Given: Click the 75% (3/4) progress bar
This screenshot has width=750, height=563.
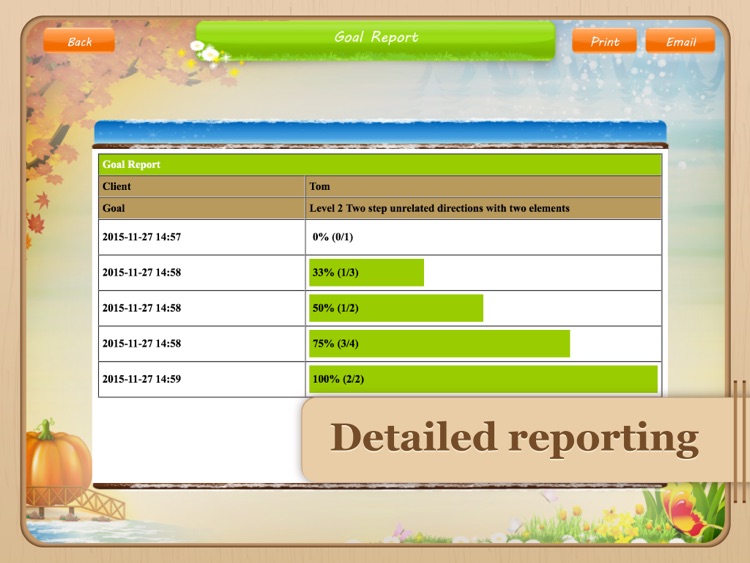Looking at the screenshot, I should [440, 343].
